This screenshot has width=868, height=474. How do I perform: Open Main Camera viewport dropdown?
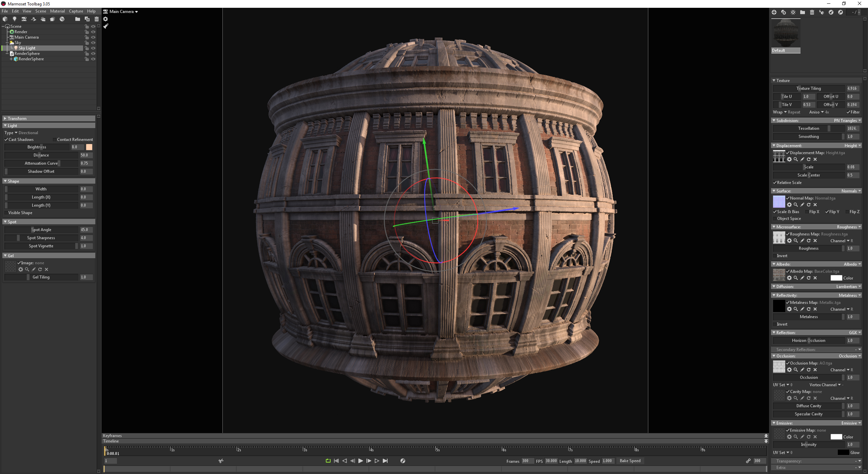[x=123, y=12]
